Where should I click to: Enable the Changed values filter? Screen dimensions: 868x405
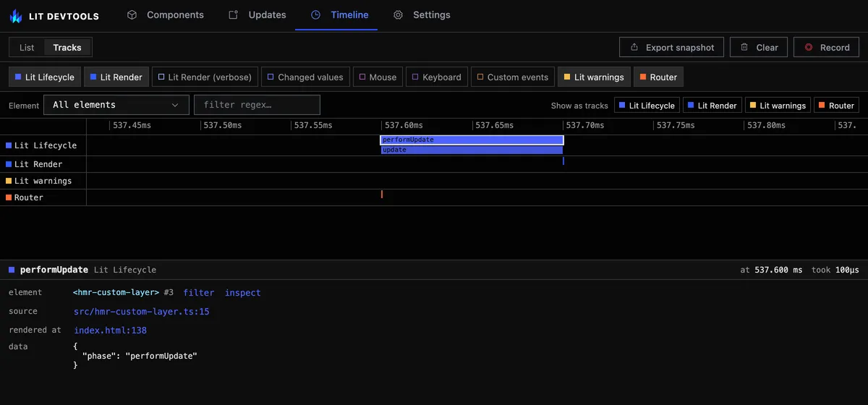click(306, 77)
